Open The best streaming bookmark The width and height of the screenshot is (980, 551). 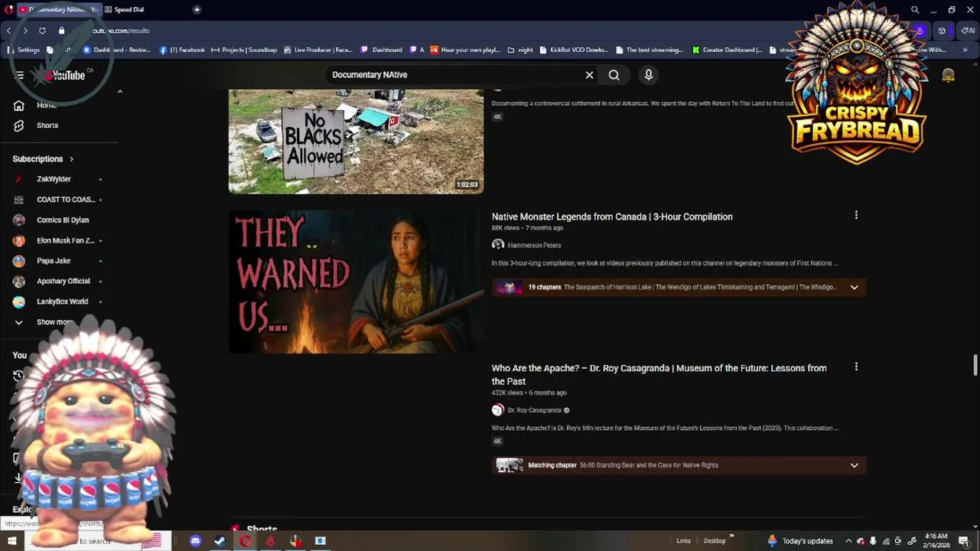tap(648, 50)
